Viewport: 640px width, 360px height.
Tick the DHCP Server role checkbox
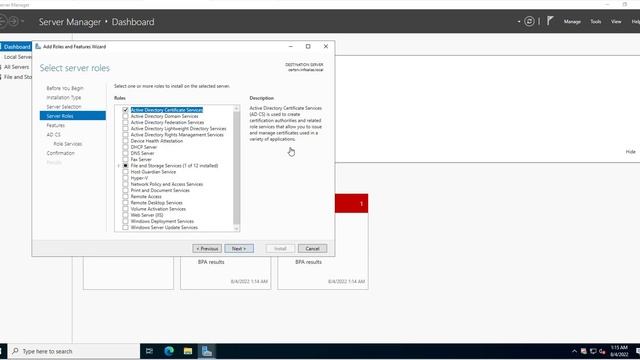125,147
